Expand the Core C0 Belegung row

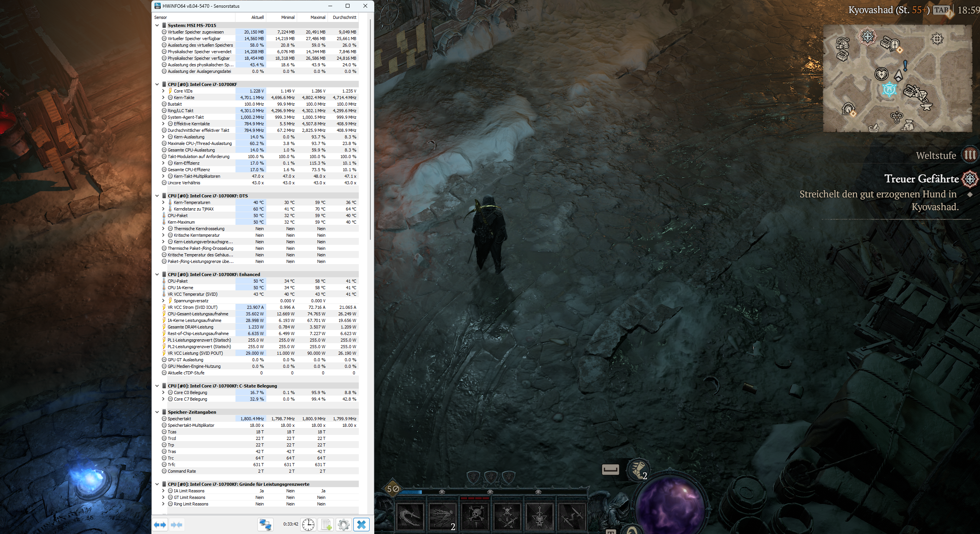(163, 392)
